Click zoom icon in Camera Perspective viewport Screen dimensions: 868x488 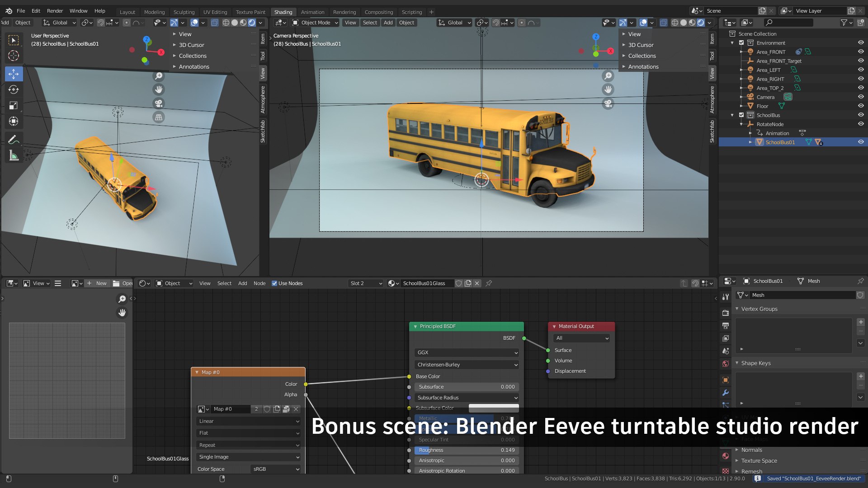coord(608,76)
